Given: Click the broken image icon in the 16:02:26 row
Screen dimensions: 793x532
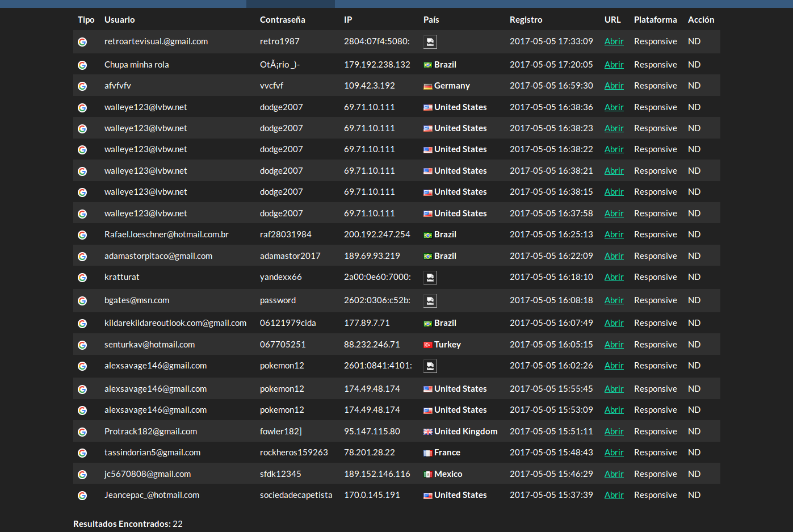Looking at the screenshot, I should tap(430, 366).
